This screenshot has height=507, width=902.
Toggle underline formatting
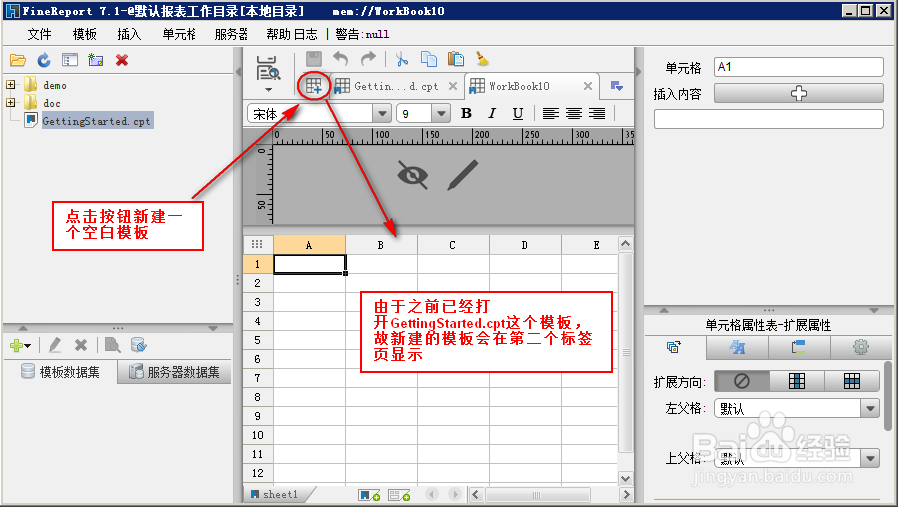[x=518, y=113]
